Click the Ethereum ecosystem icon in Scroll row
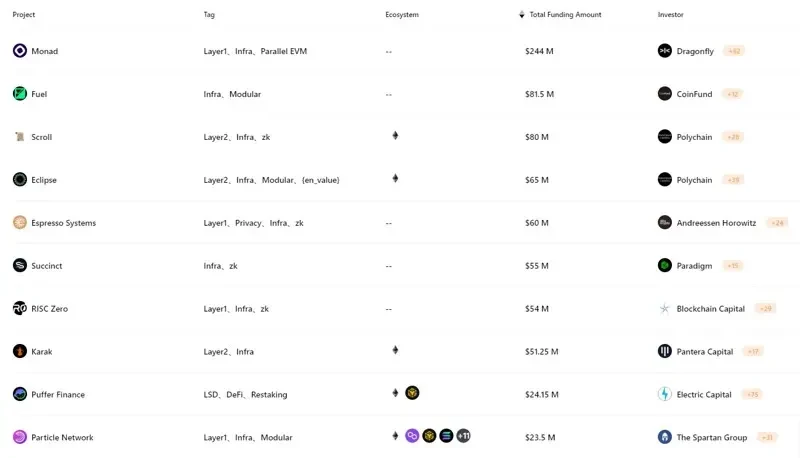Viewport: 800px width, 458px height. [395, 136]
